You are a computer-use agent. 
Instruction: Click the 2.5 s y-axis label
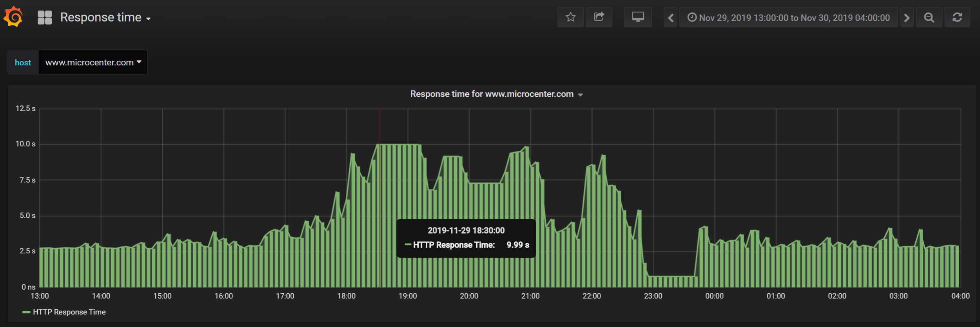pos(27,251)
